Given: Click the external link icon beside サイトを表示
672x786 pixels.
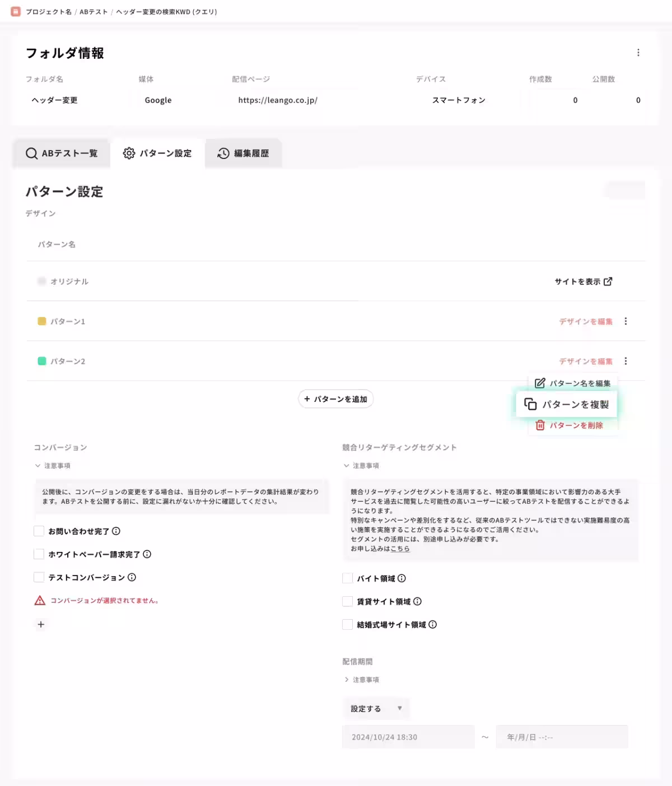Looking at the screenshot, I should tap(609, 282).
